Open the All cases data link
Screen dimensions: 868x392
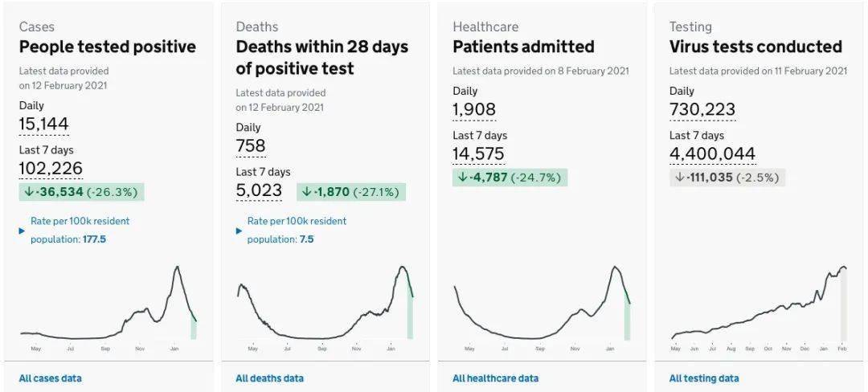[x=50, y=378]
